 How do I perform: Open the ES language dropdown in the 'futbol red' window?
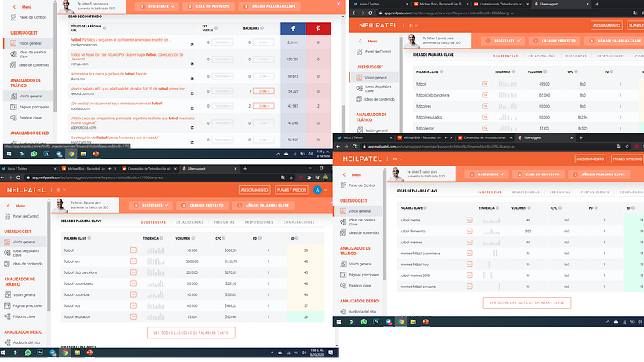pos(61,190)
